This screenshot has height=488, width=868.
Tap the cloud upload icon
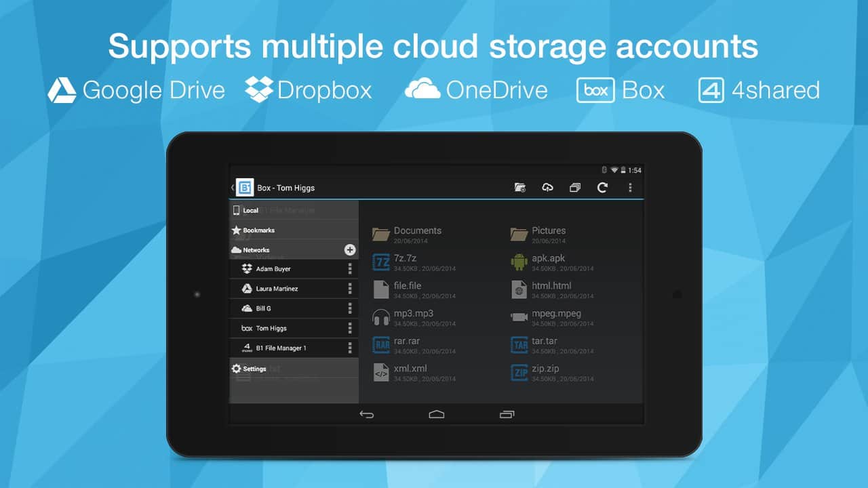coord(547,188)
